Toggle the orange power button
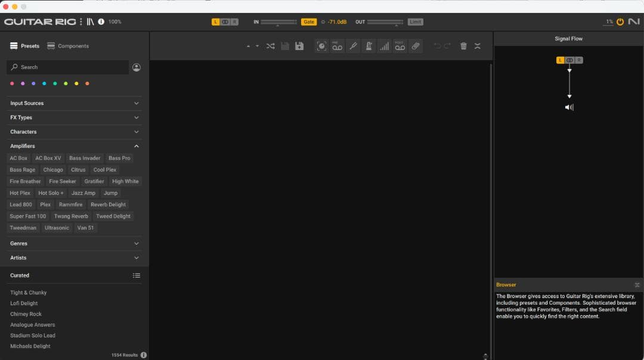Screen dimensions: 644x360 620,22
